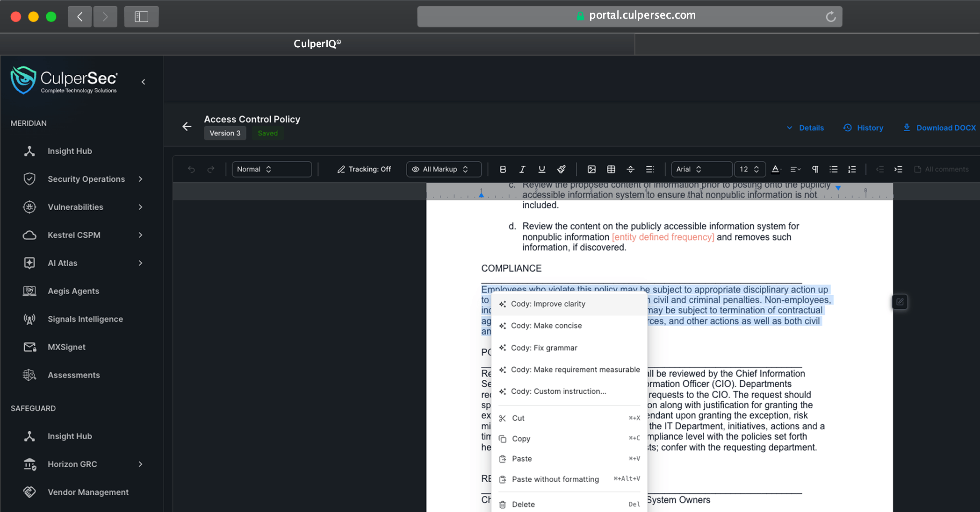Open the text alignment dropdown
The width and height of the screenshot is (980, 512).
tap(795, 169)
